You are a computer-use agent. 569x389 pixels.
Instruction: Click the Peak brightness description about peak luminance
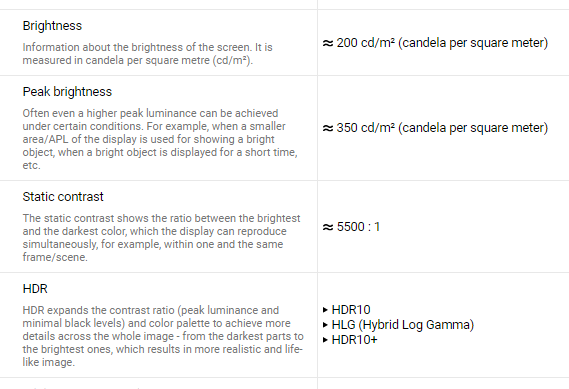coord(160,139)
